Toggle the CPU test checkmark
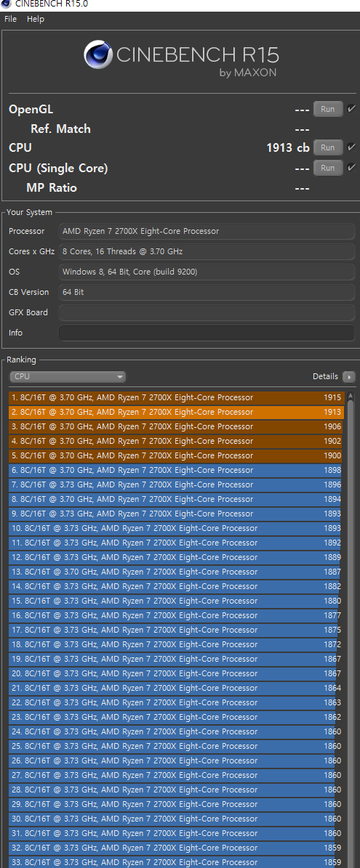Image resolution: width=360 pixels, height=868 pixels. [x=351, y=147]
